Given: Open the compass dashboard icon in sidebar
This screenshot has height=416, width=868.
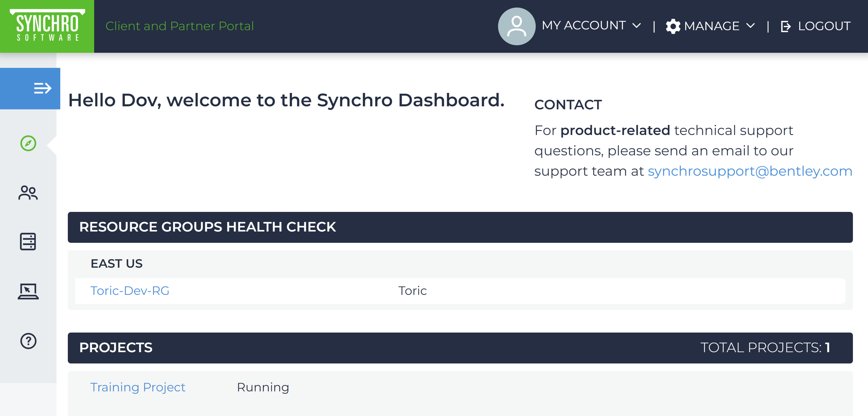Looking at the screenshot, I should tap(28, 143).
